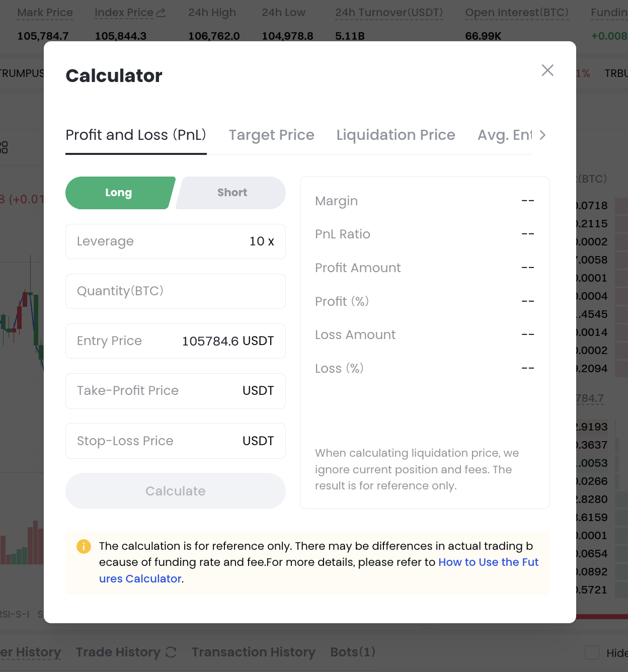Open the Target Price tab

(x=271, y=135)
